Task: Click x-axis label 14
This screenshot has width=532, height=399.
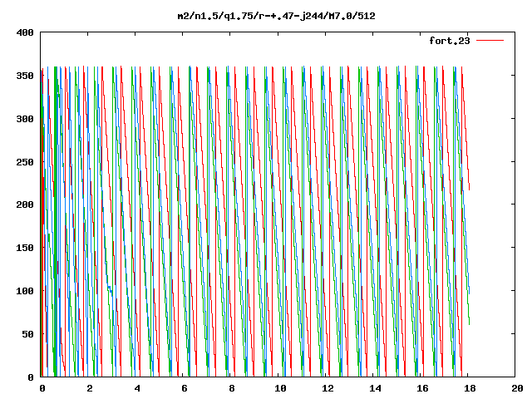Action: (x=375, y=388)
